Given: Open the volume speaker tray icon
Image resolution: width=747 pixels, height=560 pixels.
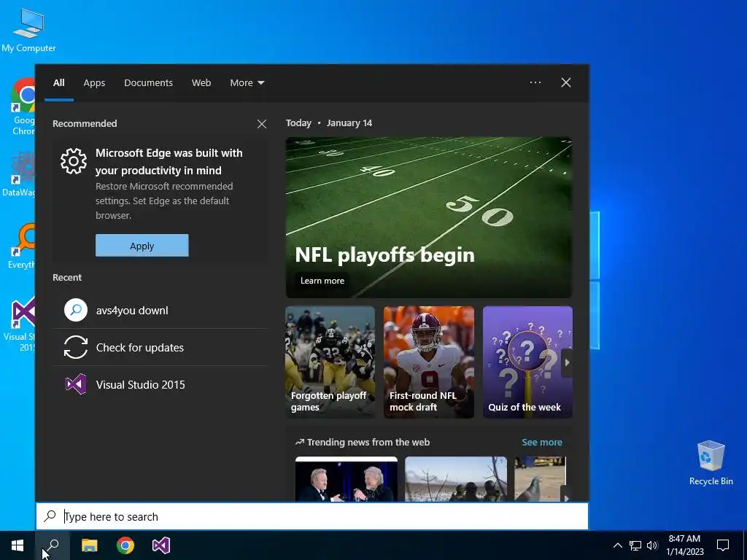Looking at the screenshot, I should click(x=653, y=545).
